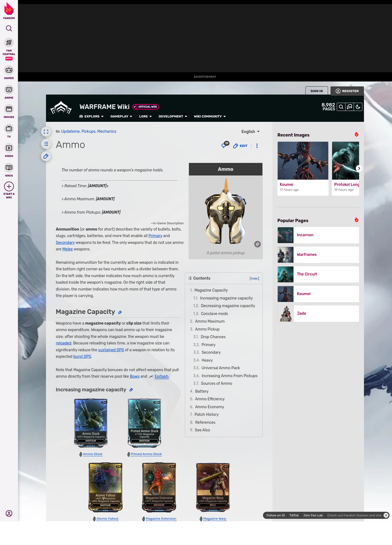The width and height of the screenshot is (392, 545).
Task: Click the Edit button beside title
Action: coord(240,146)
